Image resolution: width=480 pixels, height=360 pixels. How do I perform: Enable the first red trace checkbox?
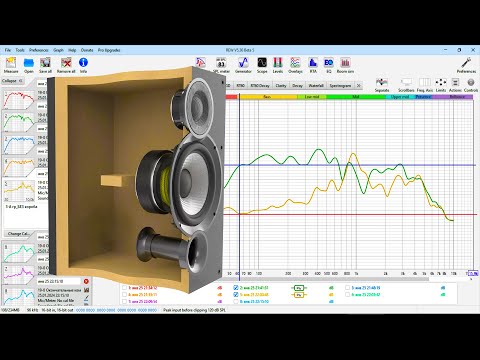click(124, 288)
